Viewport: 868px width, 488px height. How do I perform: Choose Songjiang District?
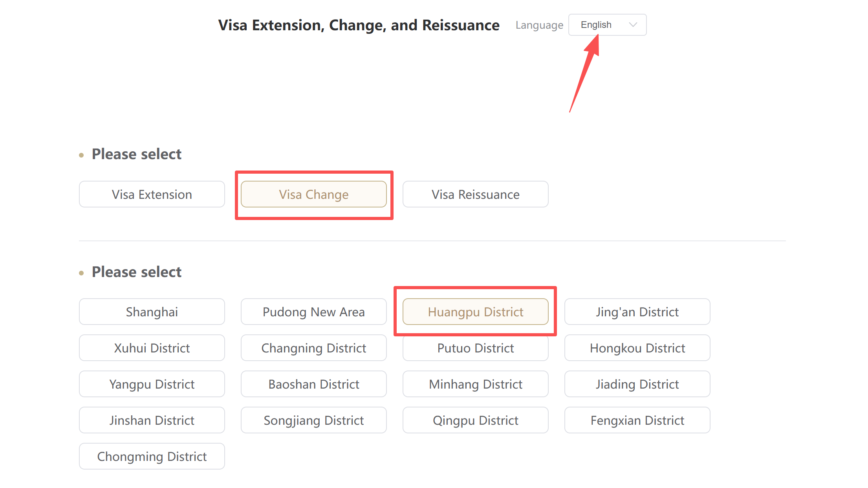pos(314,420)
